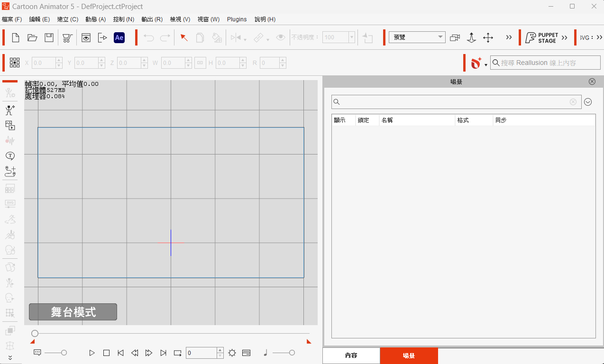The height and width of the screenshot is (364, 604).
Task: Click the 舞台模式 button
Action: [x=73, y=312]
